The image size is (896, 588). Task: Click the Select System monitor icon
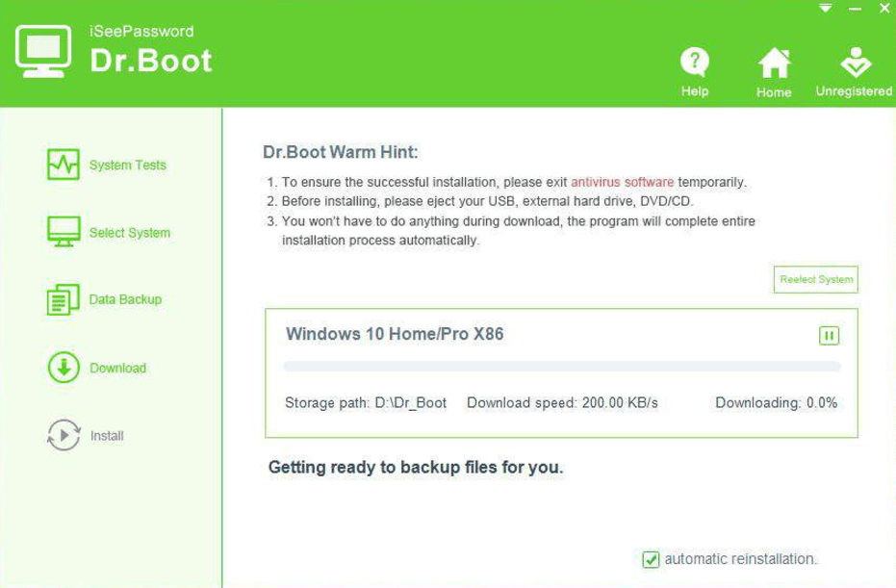coord(64,231)
